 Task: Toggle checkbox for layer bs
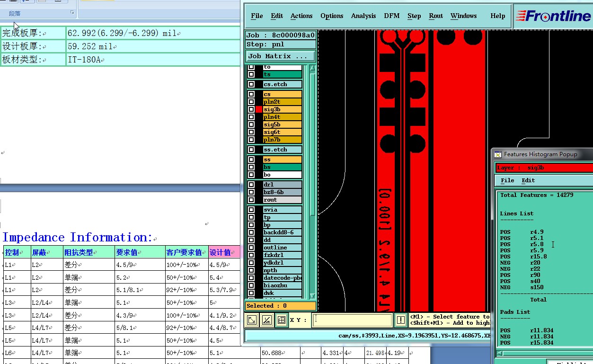pos(251,167)
